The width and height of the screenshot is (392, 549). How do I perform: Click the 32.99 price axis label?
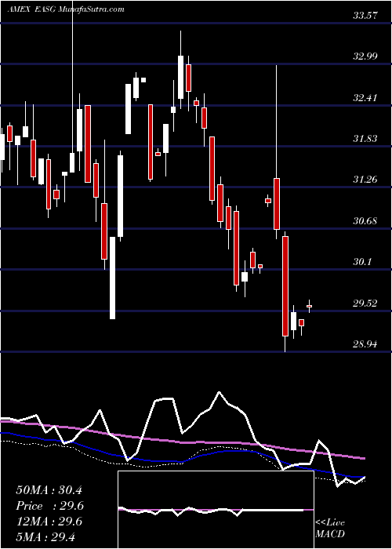tap(365, 56)
